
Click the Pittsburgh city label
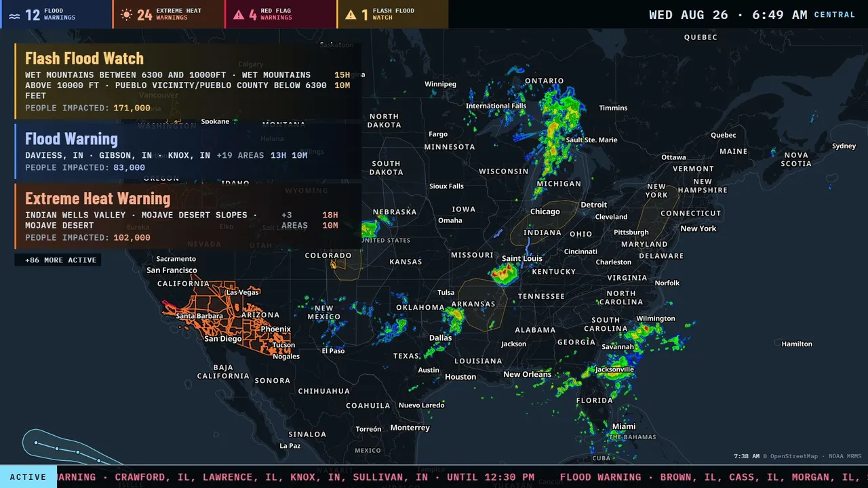point(631,232)
